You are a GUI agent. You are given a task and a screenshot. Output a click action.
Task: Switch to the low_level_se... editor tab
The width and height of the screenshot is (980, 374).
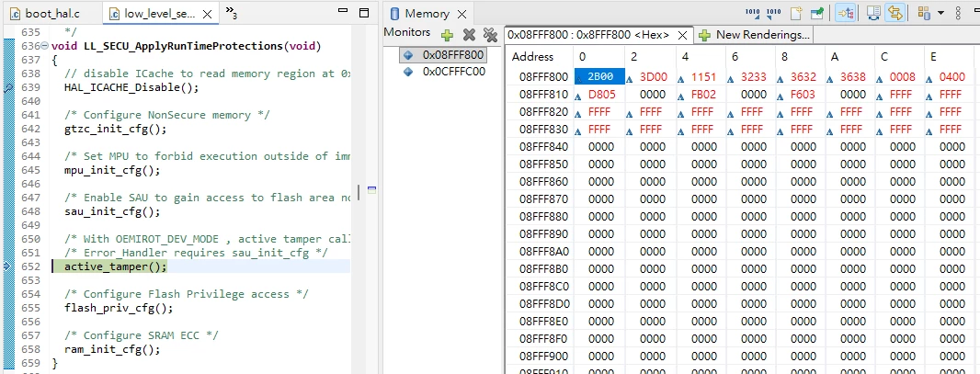click(x=160, y=13)
